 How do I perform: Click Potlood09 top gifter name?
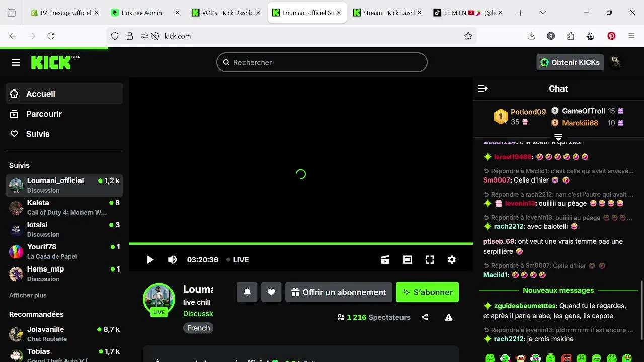click(528, 112)
